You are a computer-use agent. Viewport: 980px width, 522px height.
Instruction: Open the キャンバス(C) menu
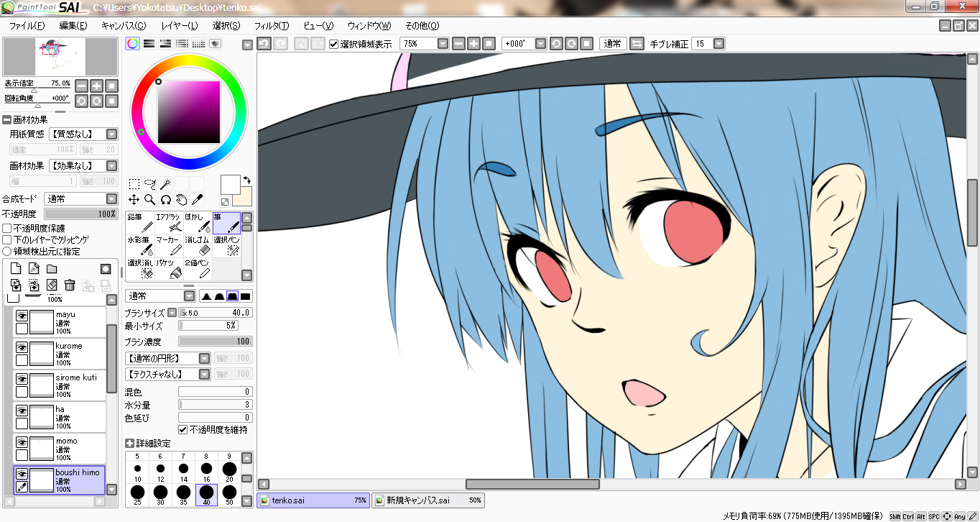(x=124, y=26)
